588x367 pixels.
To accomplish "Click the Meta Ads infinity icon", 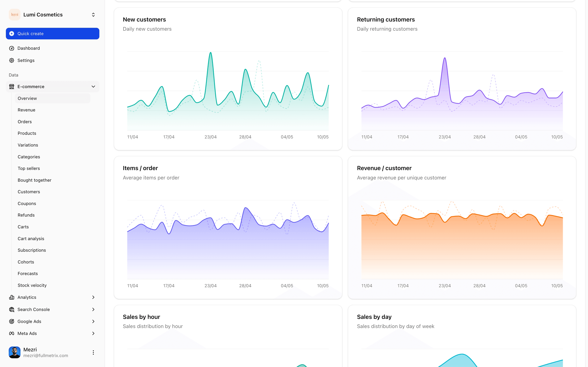I will tap(12, 333).
